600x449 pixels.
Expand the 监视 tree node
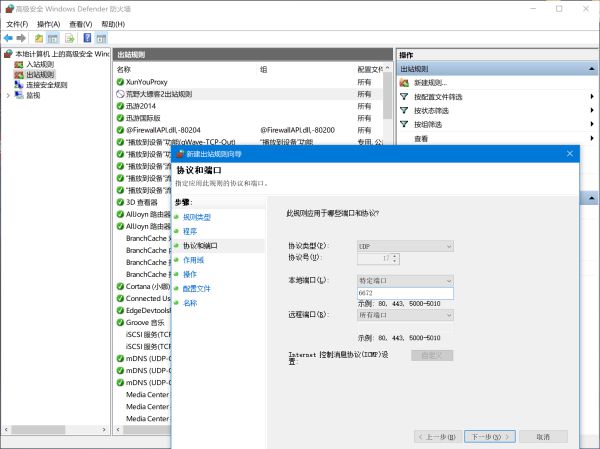8,95
